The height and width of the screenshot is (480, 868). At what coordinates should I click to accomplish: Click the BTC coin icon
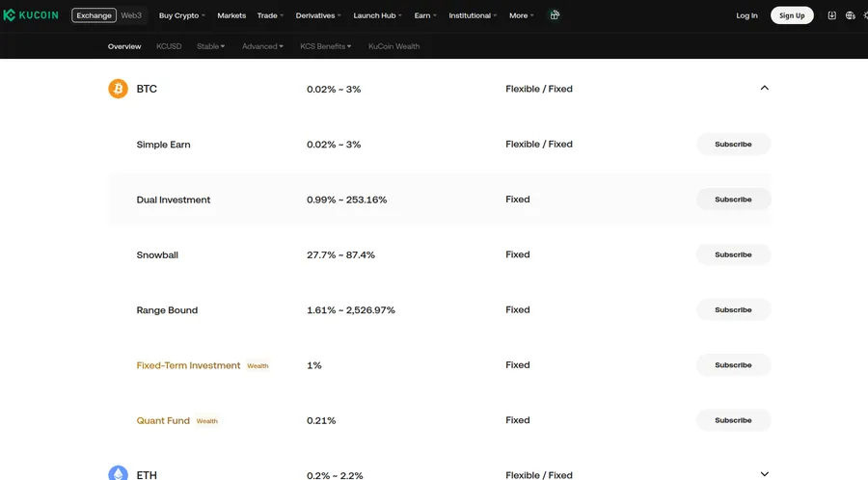click(118, 89)
